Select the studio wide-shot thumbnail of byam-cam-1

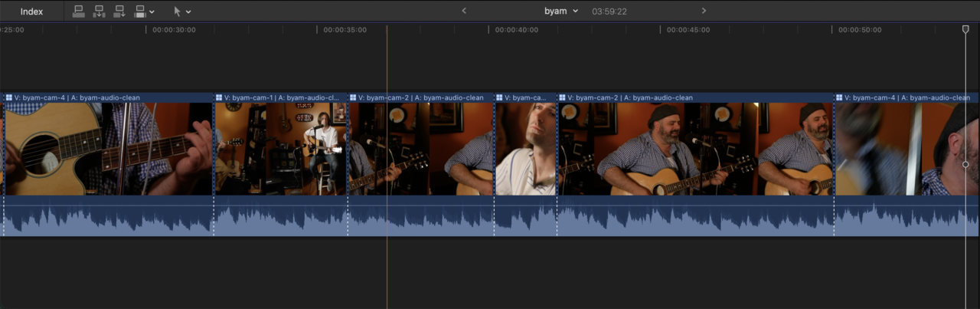[x=281, y=149]
